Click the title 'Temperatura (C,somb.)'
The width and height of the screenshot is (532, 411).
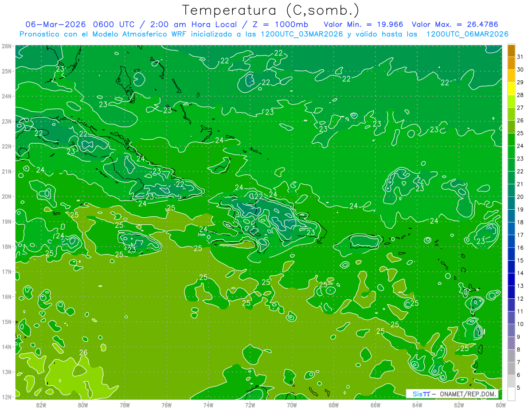click(x=271, y=11)
